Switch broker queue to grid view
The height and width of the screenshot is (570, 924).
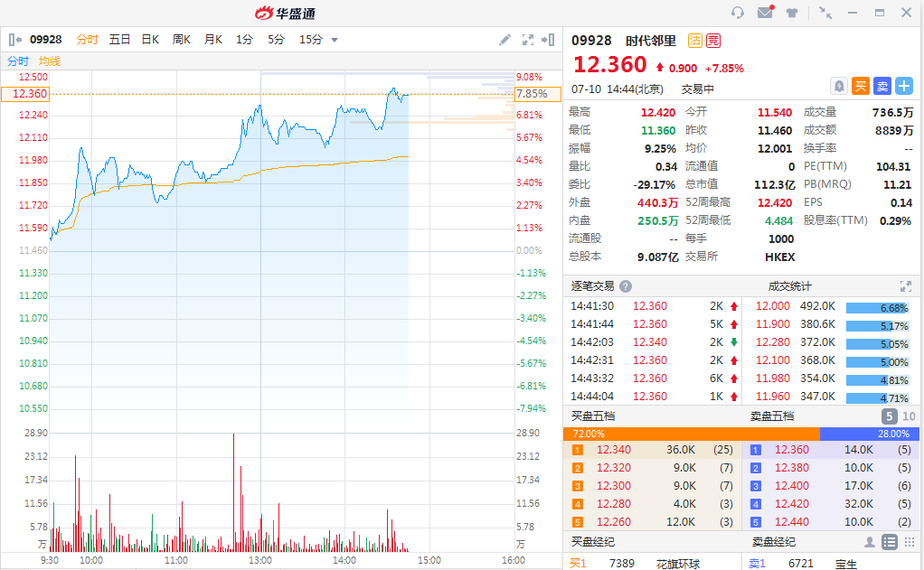[x=908, y=542]
